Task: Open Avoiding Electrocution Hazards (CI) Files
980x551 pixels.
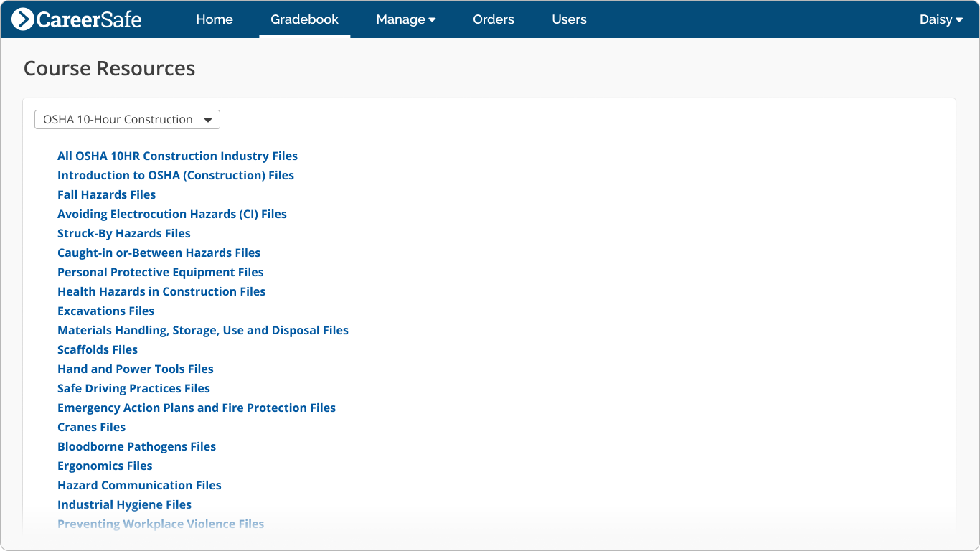Action: [172, 214]
